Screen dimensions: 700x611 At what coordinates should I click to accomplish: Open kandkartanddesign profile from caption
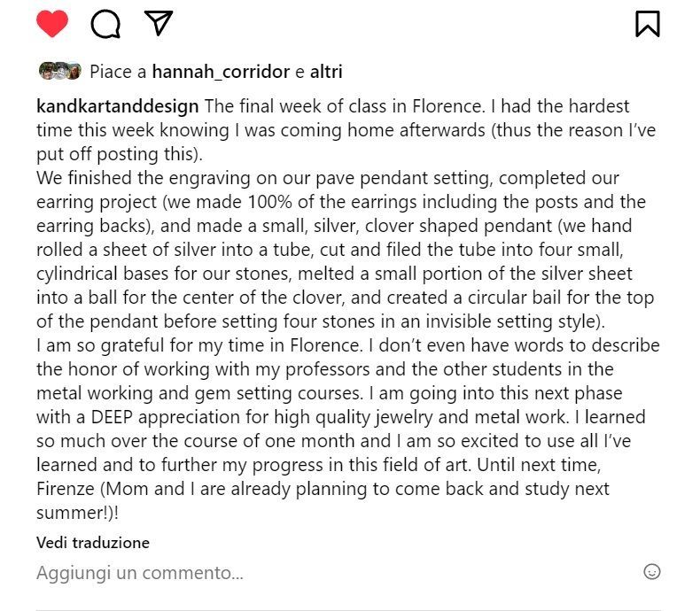118,106
